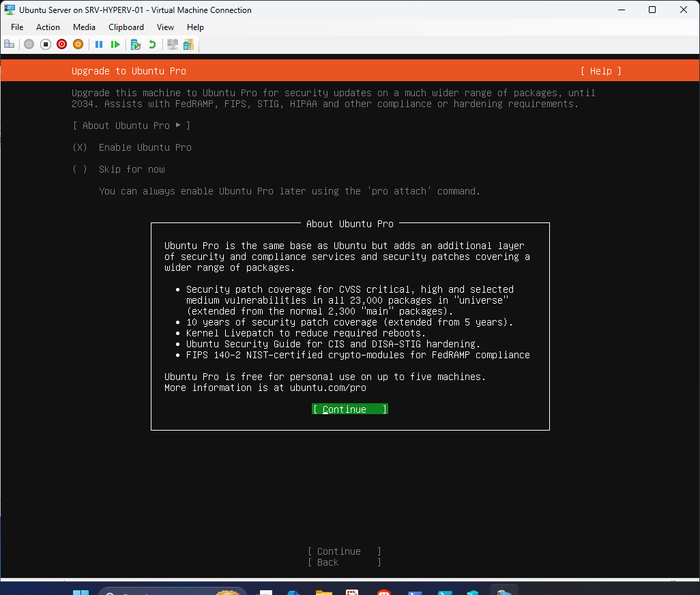Click the Back button at the bottom

coord(344,562)
